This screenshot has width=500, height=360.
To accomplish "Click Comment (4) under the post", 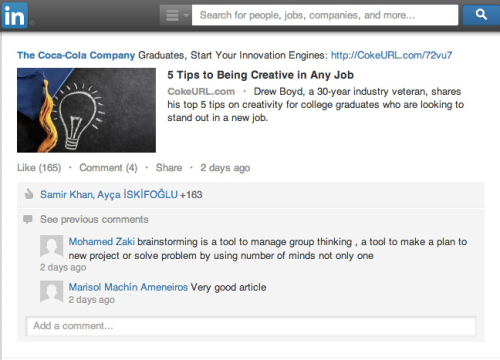I will tap(108, 168).
